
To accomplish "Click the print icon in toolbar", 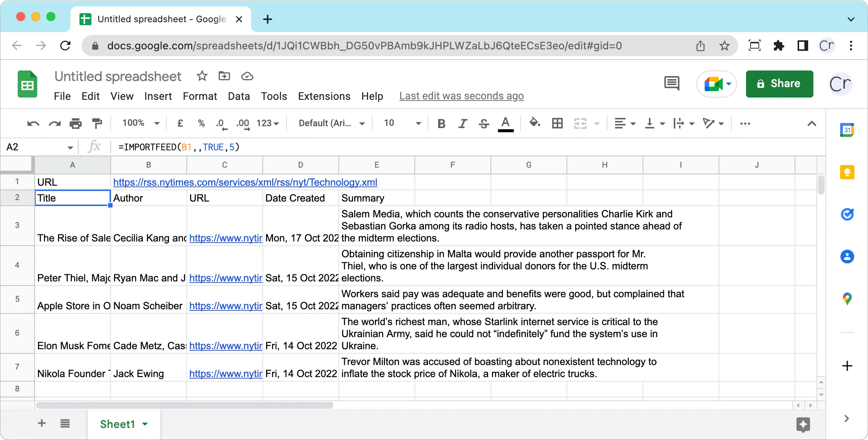I will (76, 123).
